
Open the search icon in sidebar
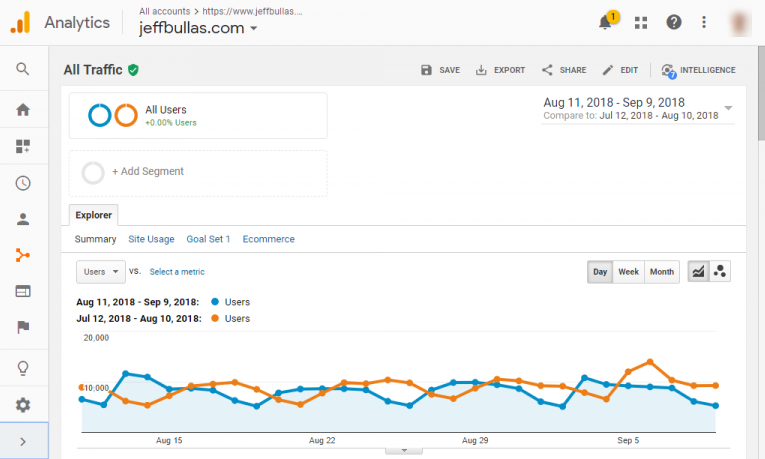pos(22,69)
